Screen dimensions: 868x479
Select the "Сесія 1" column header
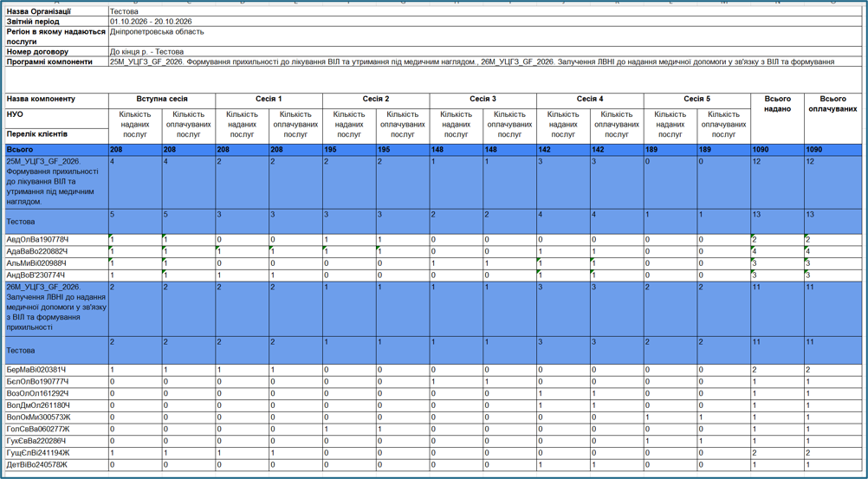269,100
